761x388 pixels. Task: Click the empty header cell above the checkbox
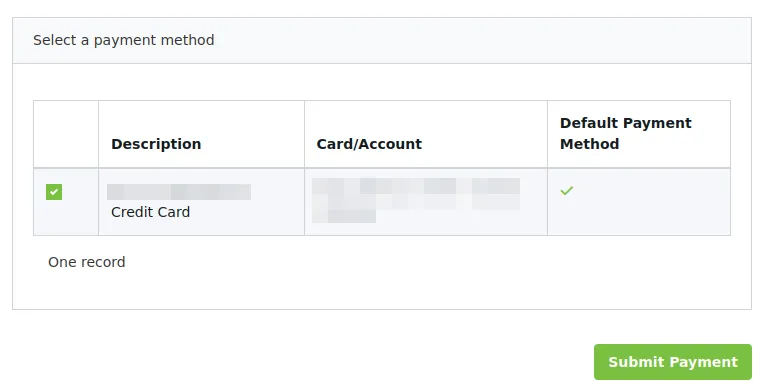coord(66,134)
